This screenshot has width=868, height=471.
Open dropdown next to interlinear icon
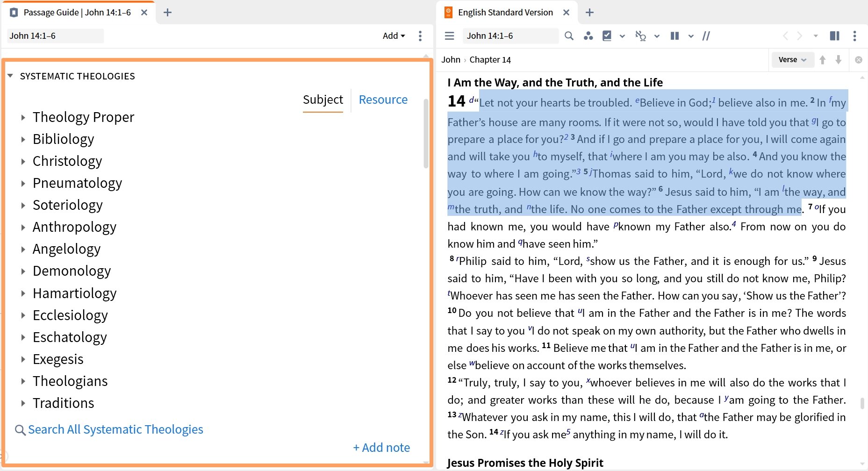click(x=657, y=36)
